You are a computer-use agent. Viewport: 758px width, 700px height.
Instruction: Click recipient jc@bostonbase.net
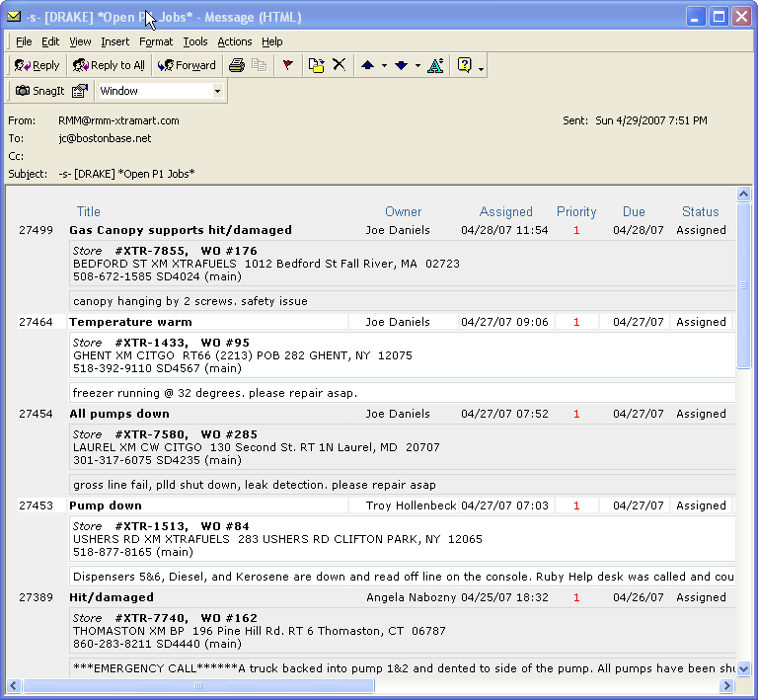click(x=105, y=138)
